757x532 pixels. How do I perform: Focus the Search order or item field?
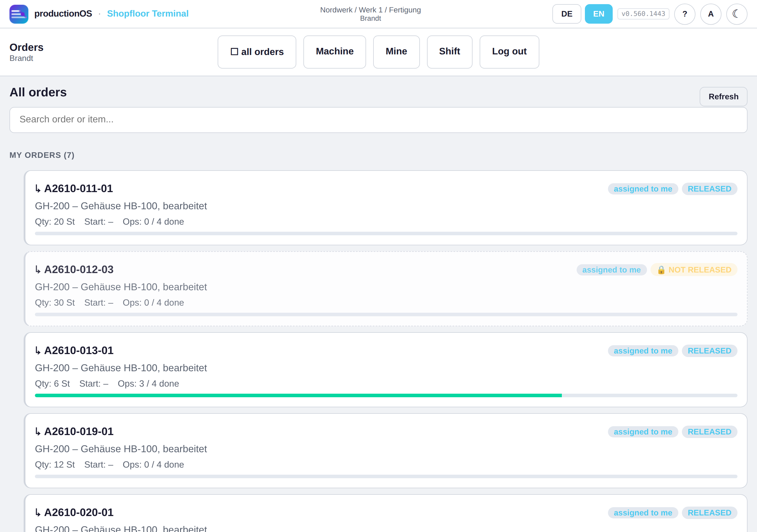[x=378, y=120]
